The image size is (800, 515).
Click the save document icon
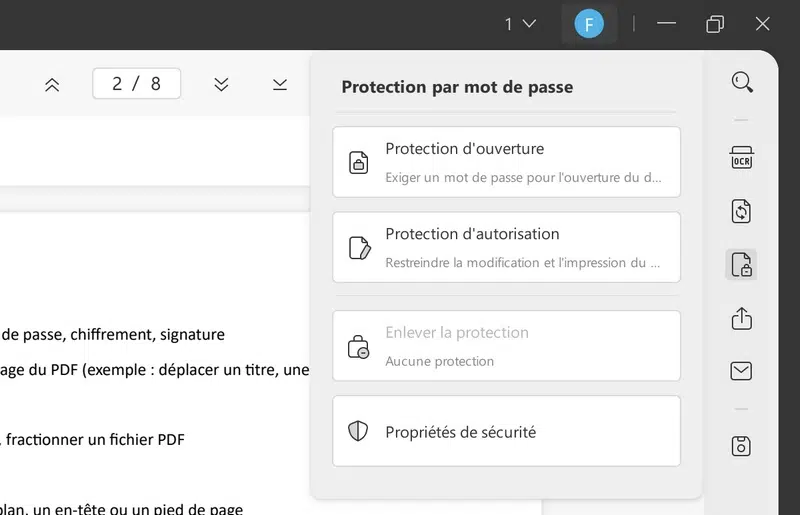pyautogui.click(x=741, y=446)
